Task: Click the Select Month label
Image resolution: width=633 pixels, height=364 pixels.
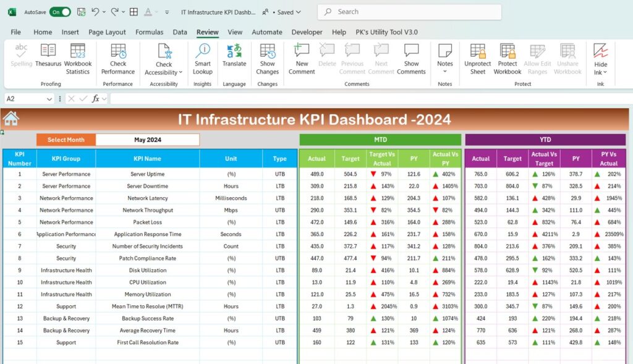Action: click(66, 140)
